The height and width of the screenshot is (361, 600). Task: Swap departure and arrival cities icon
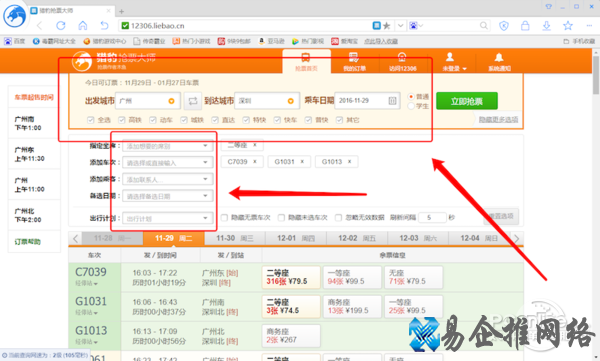192,101
